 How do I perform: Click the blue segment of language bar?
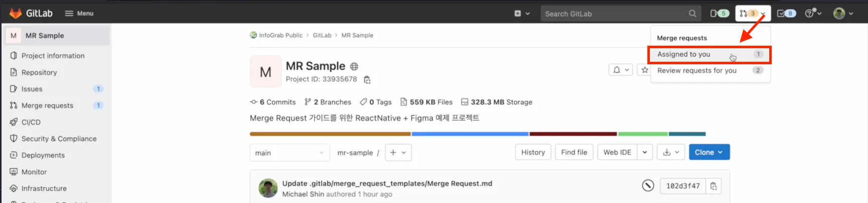469,134
